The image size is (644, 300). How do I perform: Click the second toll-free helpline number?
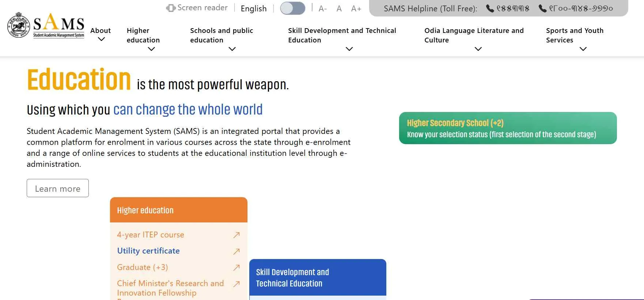(581, 8)
